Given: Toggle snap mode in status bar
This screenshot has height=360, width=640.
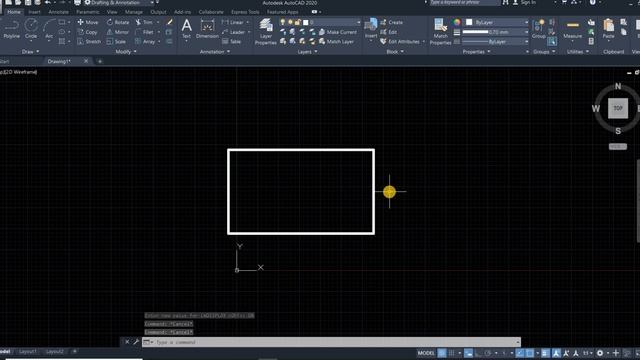Looking at the screenshot, I should tap(451, 353).
